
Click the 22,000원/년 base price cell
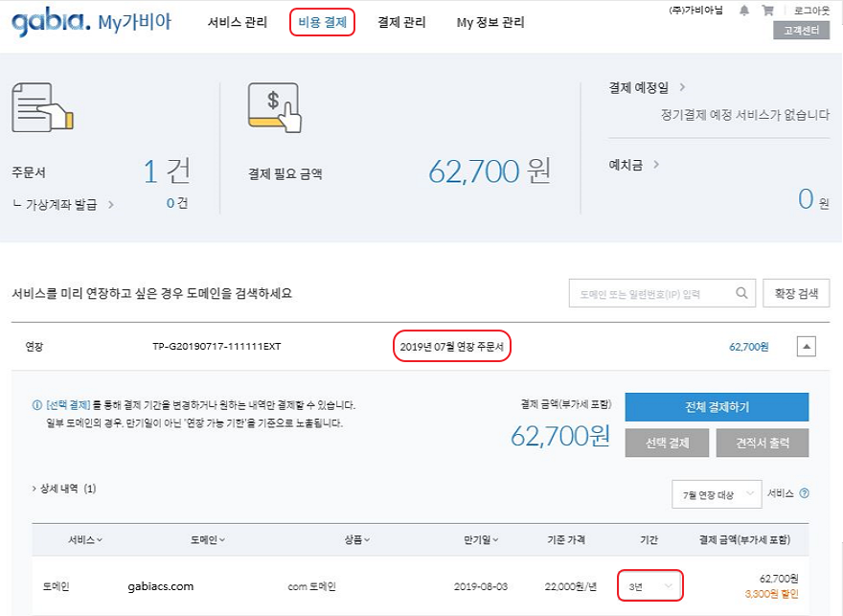coord(570,586)
